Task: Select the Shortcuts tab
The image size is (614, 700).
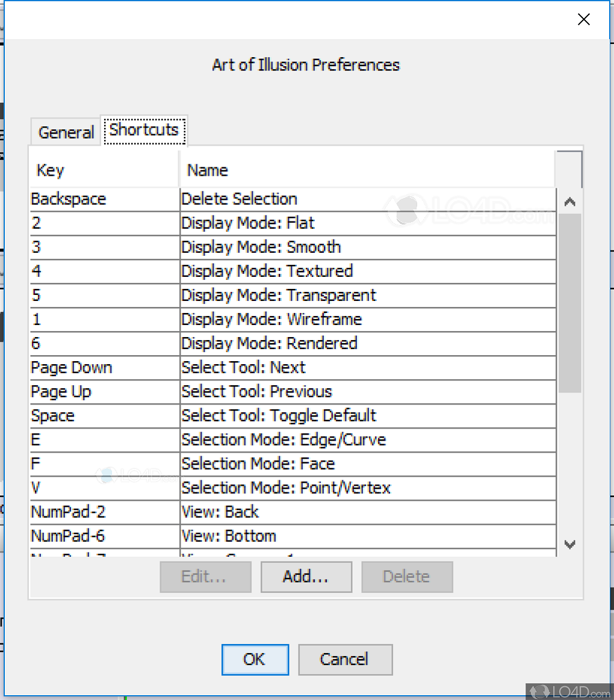Action: [144, 130]
